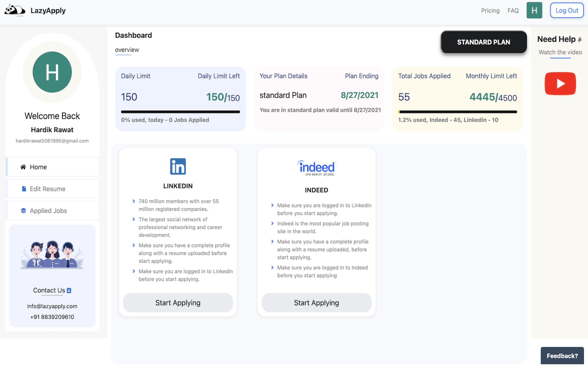This screenshot has width=588, height=367.
Task: Click the Dashboard heading
Action: pyautogui.click(x=133, y=35)
